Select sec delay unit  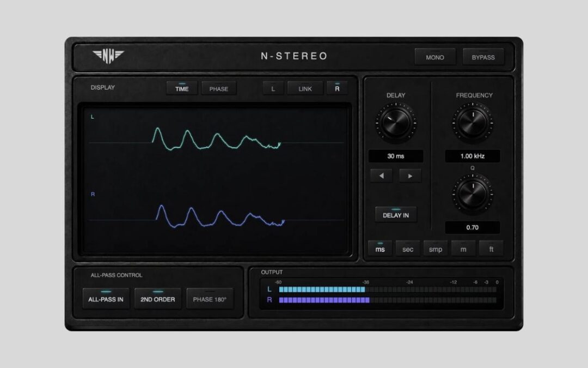(408, 249)
